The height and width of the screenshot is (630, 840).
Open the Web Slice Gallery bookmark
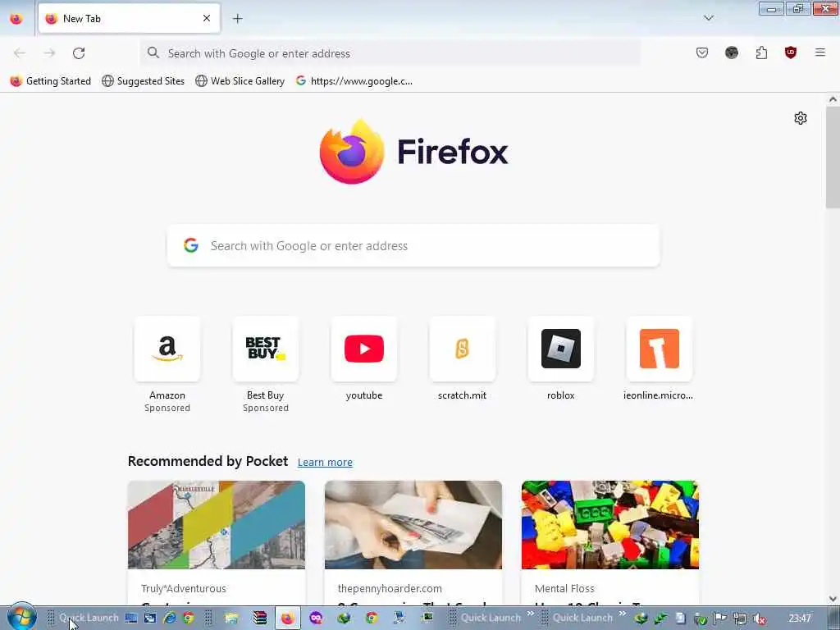pyautogui.click(x=240, y=81)
